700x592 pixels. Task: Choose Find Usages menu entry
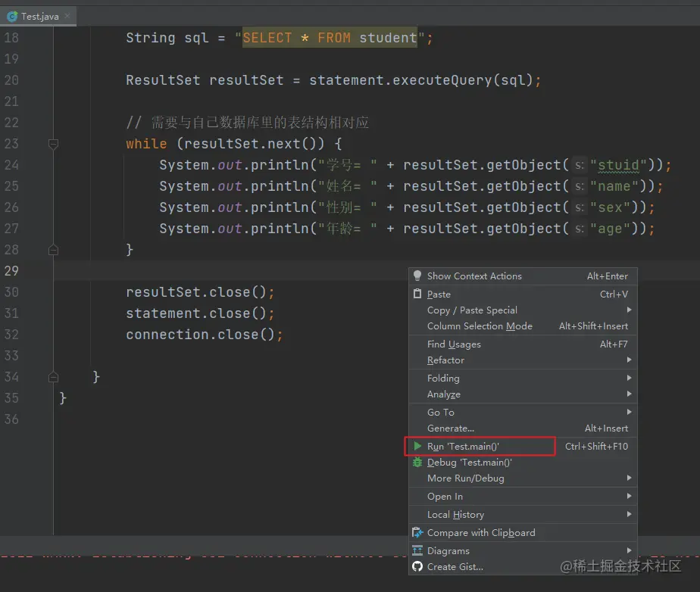pos(523,344)
